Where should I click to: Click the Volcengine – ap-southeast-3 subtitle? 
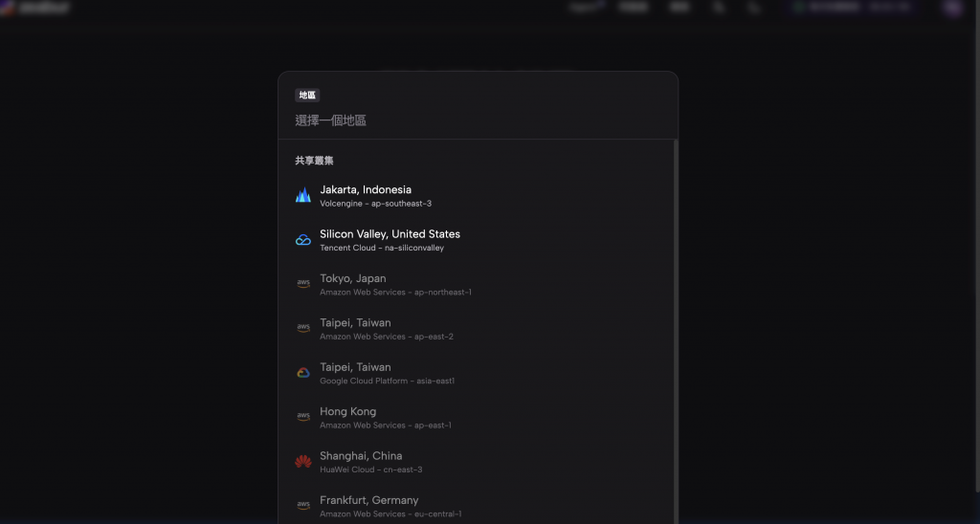pos(375,204)
